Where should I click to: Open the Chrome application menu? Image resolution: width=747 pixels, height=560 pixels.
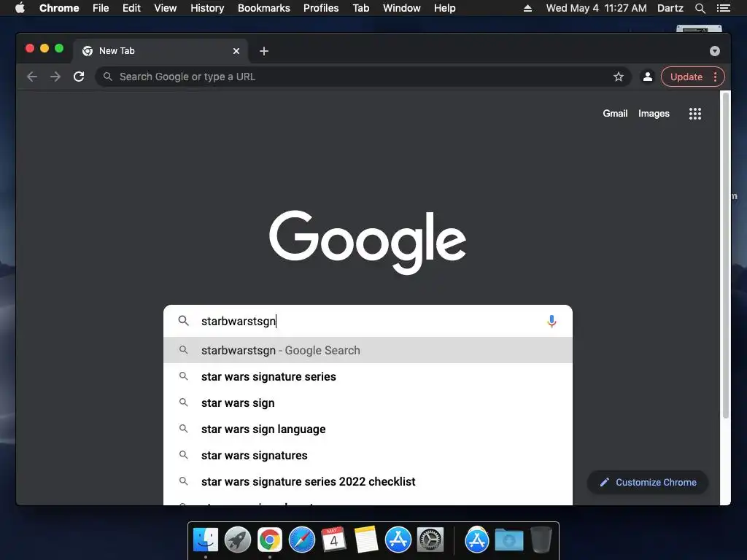pyautogui.click(x=59, y=8)
